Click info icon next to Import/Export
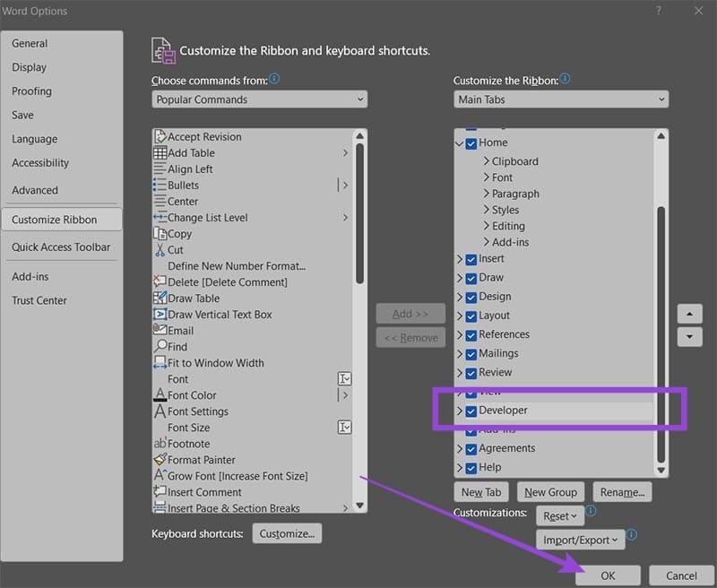The width and height of the screenshot is (717, 588). 632,534
